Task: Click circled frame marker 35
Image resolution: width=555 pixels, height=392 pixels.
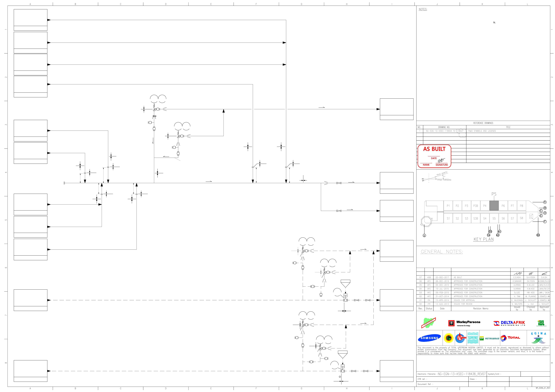Action: pos(490,231)
